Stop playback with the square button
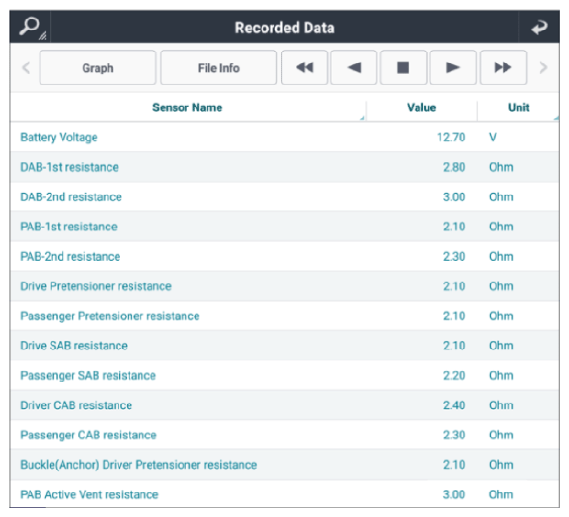Screen dimensions: 569x517 click(403, 67)
